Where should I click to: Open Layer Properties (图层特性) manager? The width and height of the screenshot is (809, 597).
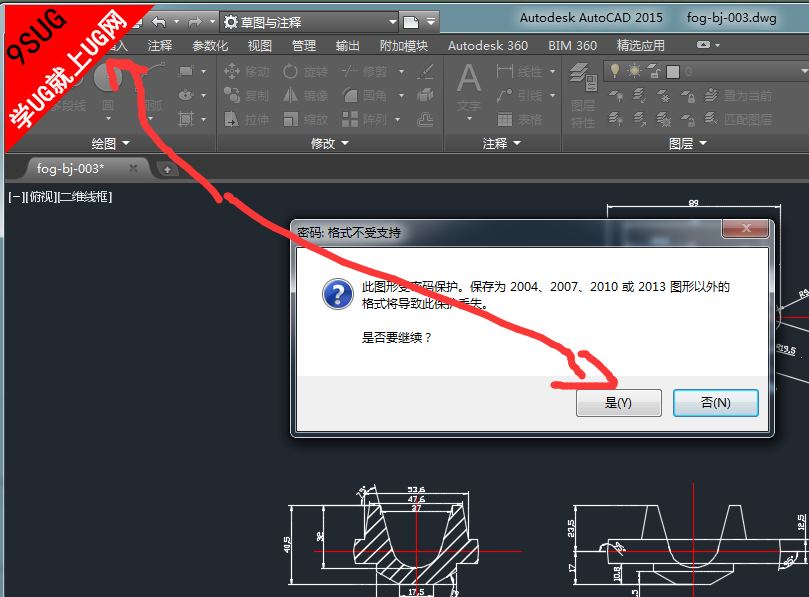(x=583, y=95)
